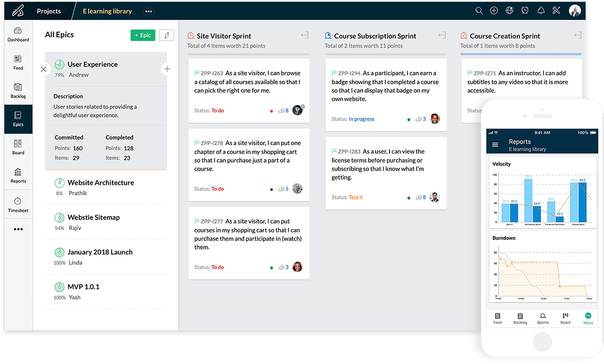Open Timesheet in the left sidebar
The height and width of the screenshot is (364, 604).
coord(18,205)
